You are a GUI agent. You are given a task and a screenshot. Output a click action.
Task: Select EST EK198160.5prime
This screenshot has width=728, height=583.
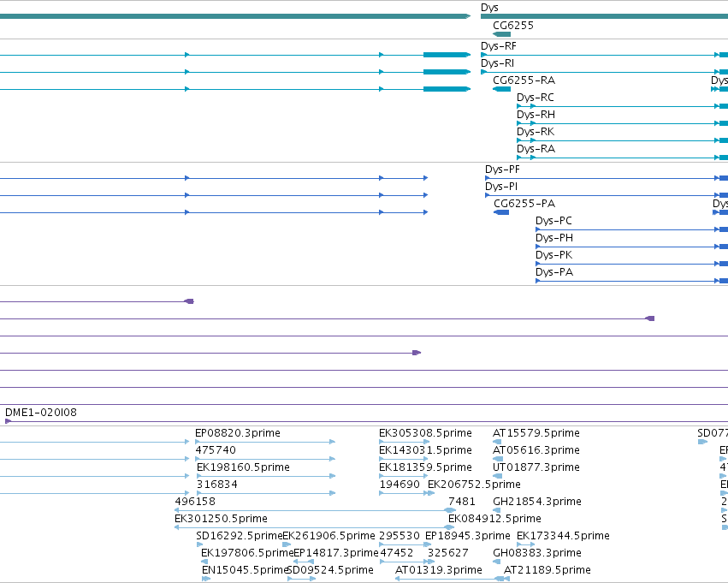tap(243, 467)
